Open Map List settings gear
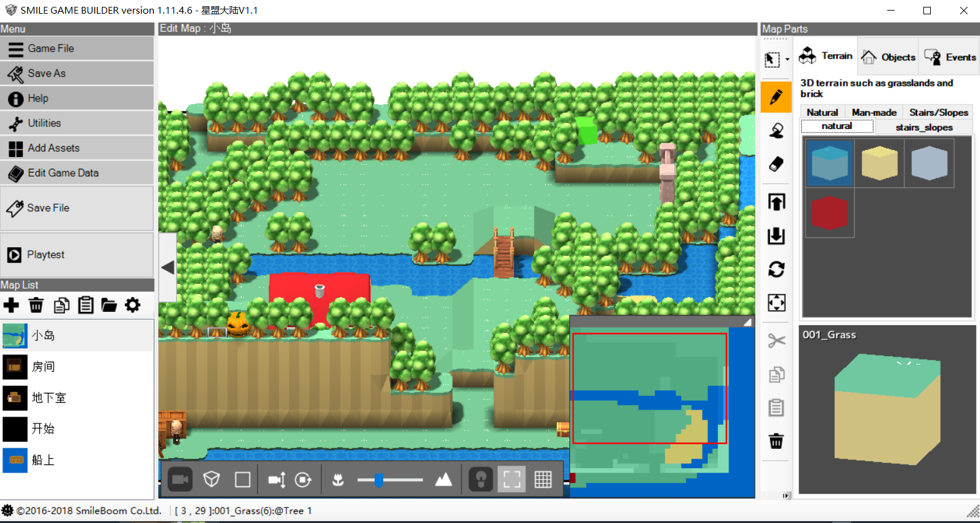Image resolution: width=980 pixels, height=523 pixels. pos(133,305)
